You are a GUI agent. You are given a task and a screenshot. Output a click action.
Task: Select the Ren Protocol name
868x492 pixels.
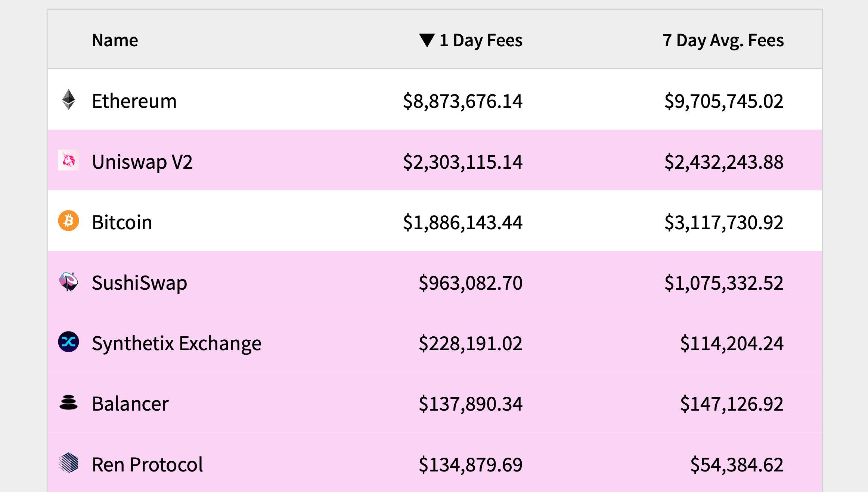tap(147, 465)
